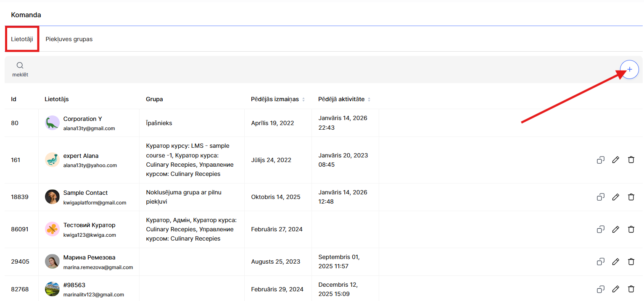644x301 pixels.
Task: Edit expert Alana with pencil icon
Action: click(615, 160)
